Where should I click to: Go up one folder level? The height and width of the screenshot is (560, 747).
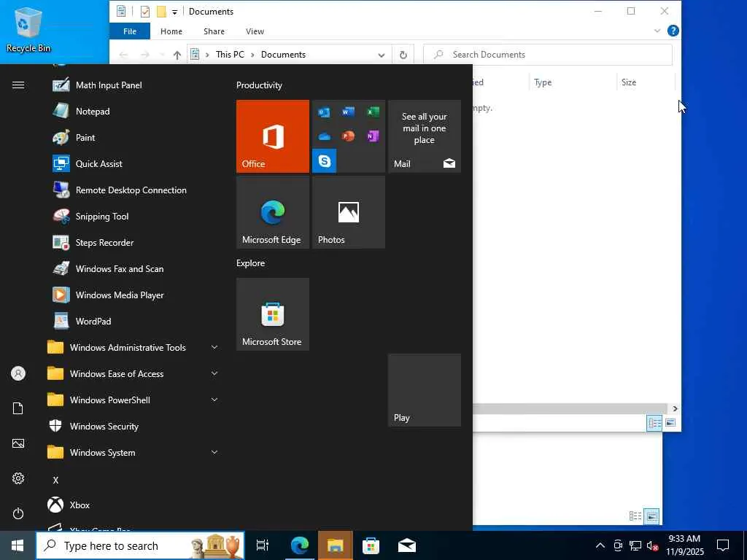(x=177, y=55)
